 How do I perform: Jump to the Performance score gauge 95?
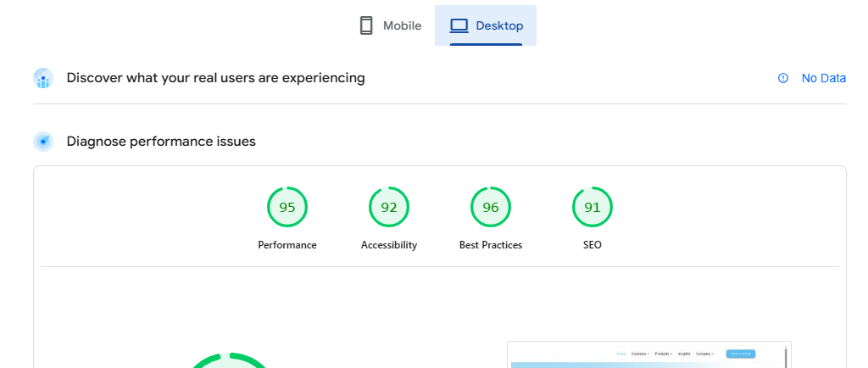click(x=287, y=207)
